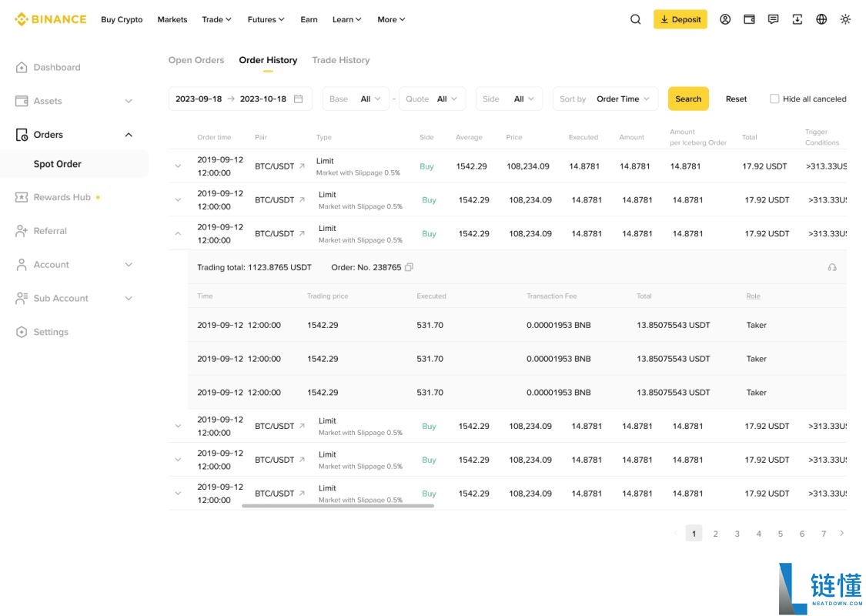The image size is (866, 616).
Task: Open the user profile icon
Action: 725,19
